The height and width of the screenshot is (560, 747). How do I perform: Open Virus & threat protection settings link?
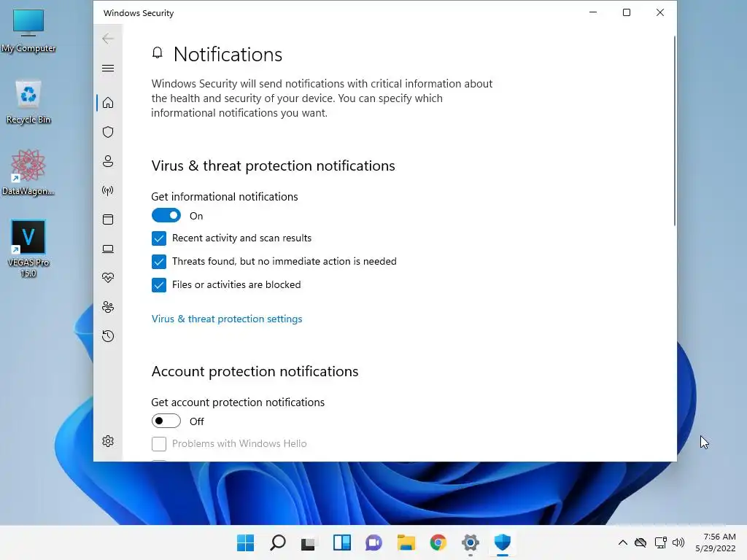click(x=227, y=319)
